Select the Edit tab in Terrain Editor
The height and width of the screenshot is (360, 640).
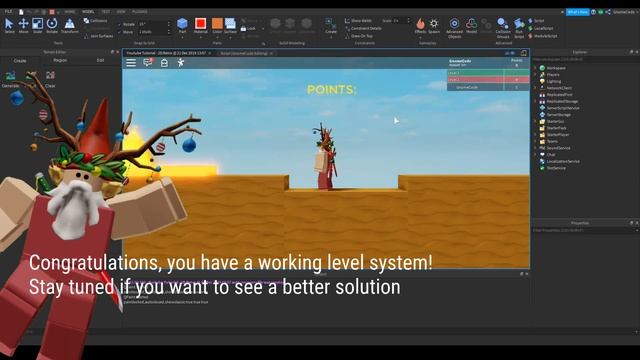pos(100,60)
